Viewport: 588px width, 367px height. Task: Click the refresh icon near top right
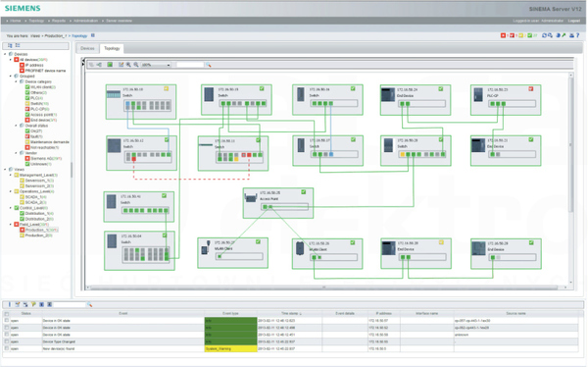(x=544, y=35)
